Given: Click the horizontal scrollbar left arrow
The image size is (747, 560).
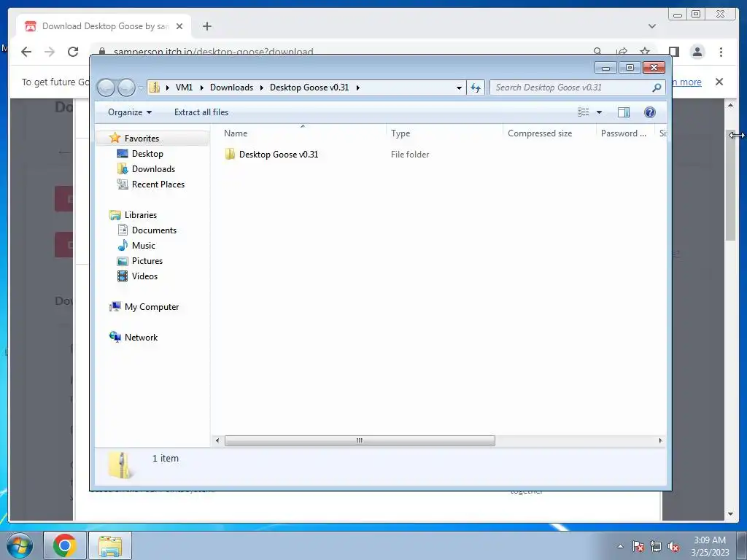Looking at the screenshot, I should 217,441.
